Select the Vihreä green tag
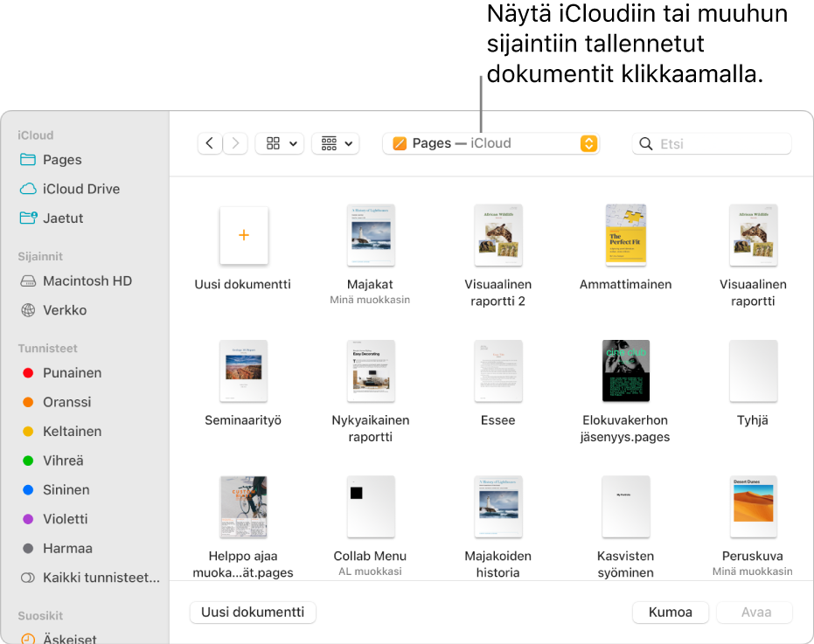This screenshot has width=814, height=644. (58, 460)
